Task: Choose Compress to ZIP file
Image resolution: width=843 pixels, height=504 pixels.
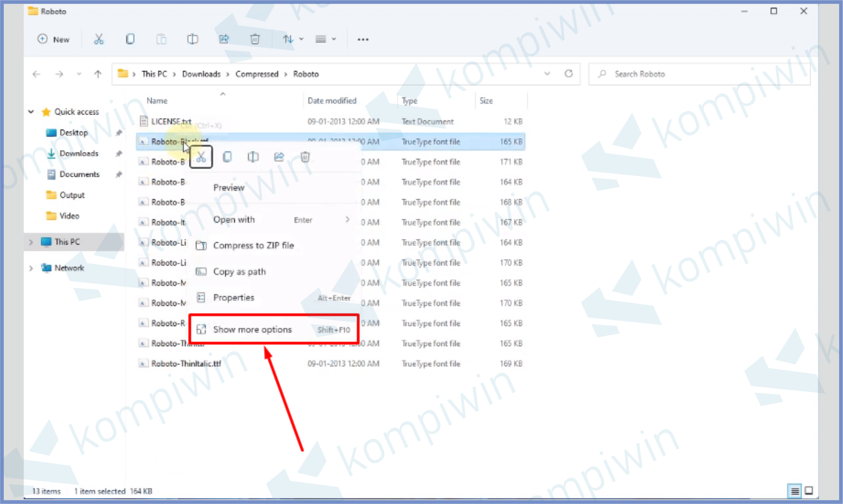Action: pyautogui.click(x=274, y=245)
